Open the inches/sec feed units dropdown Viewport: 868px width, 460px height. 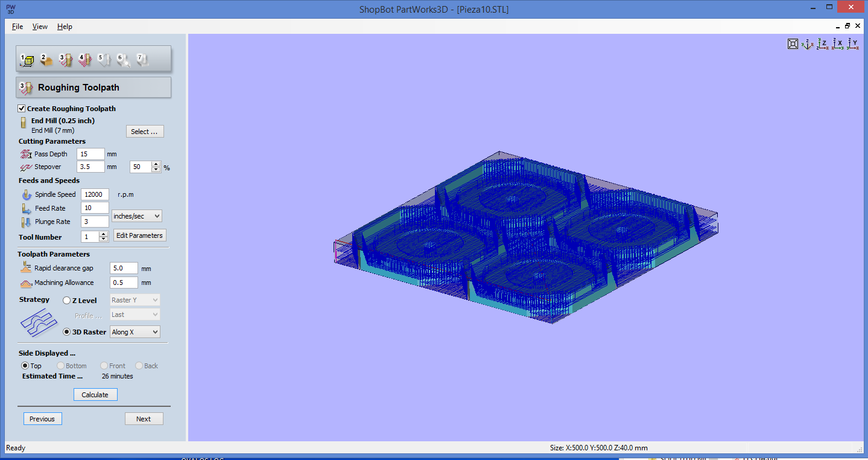(137, 216)
